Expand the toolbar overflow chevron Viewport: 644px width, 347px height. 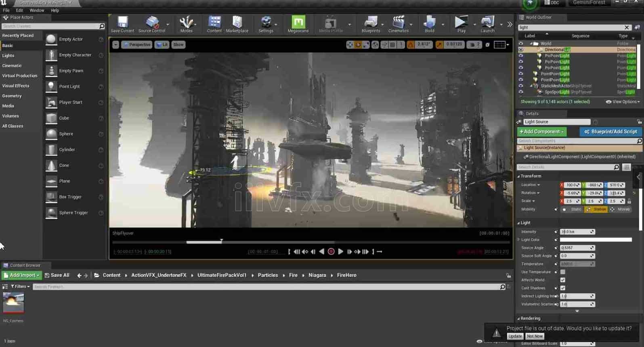point(510,24)
